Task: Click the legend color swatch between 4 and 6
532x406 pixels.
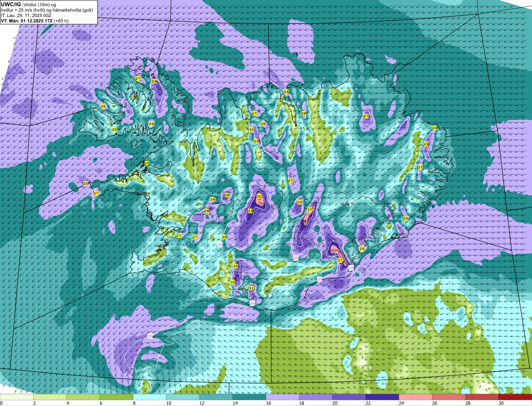Action: (x=83, y=397)
